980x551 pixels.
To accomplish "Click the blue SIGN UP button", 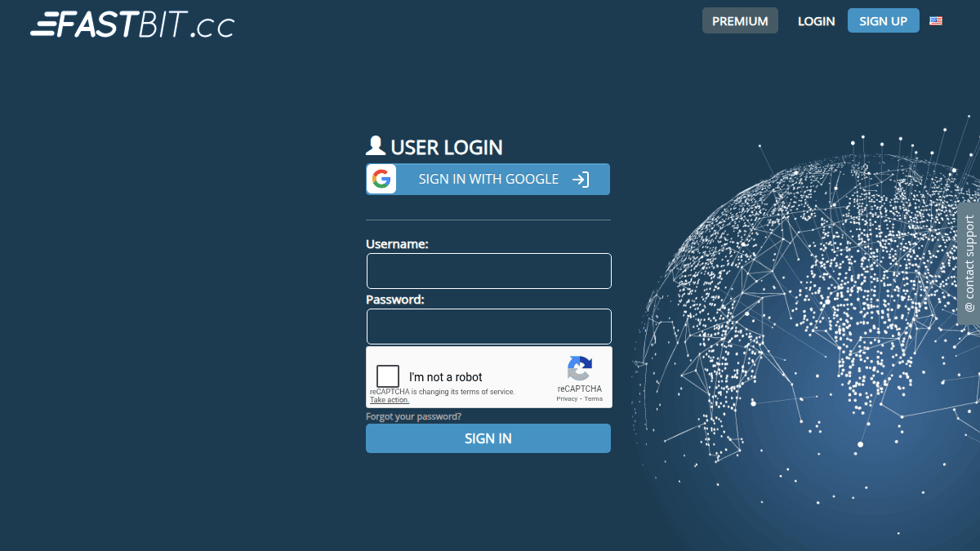I will (x=883, y=20).
